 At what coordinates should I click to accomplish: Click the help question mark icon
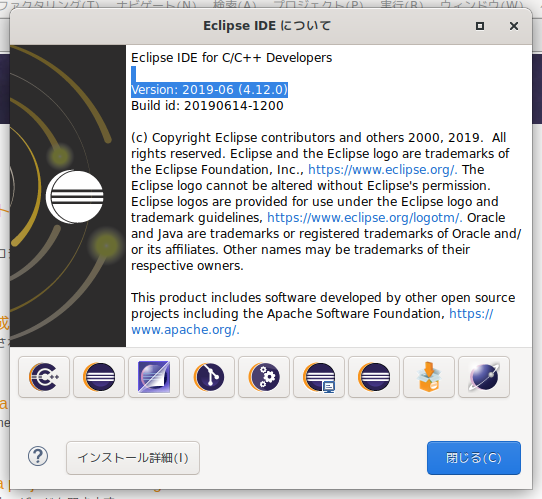(x=38, y=456)
